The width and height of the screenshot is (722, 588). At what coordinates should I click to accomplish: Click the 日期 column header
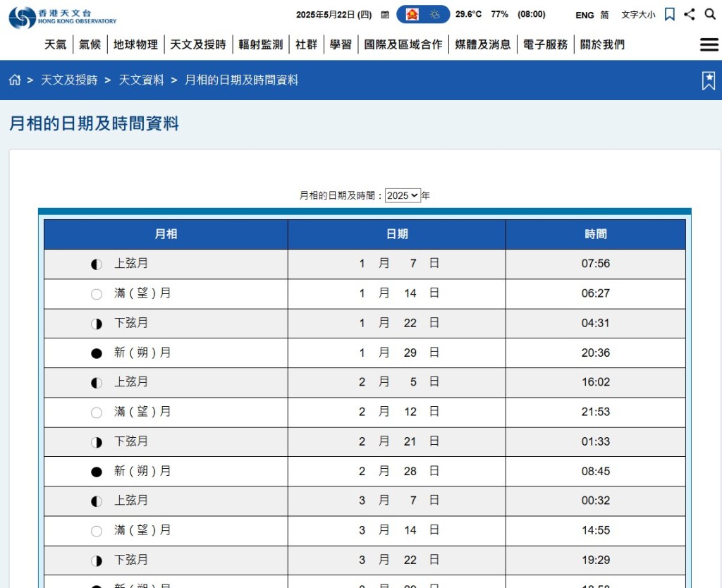tap(397, 234)
